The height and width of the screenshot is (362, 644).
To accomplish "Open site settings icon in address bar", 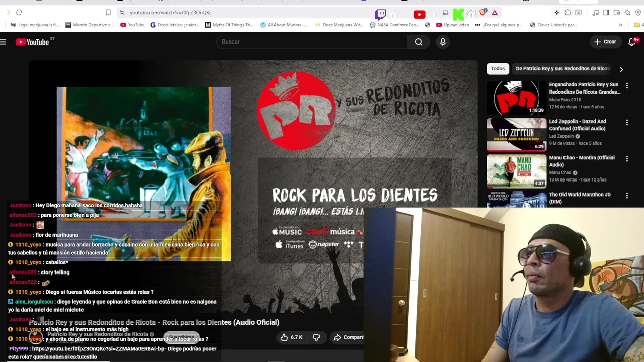I will [122, 12].
